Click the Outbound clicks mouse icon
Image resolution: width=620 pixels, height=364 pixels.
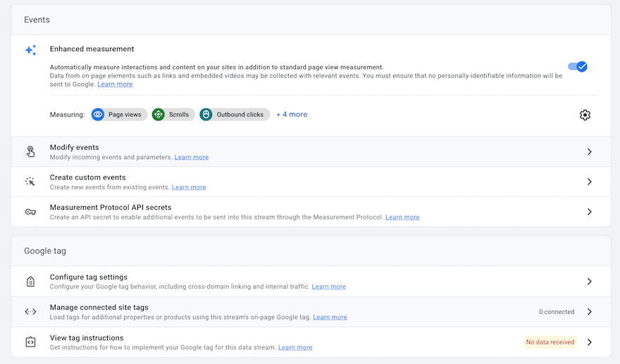coord(206,115)
